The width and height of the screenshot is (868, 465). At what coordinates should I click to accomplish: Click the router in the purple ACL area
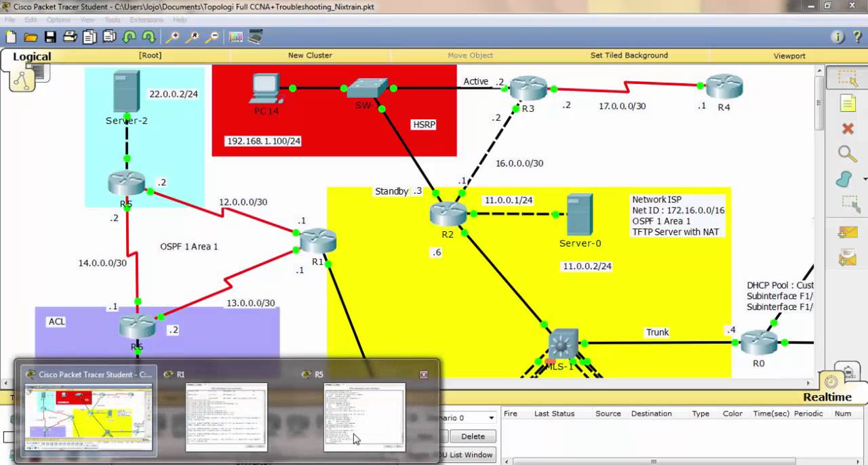(x=137, y=327)
